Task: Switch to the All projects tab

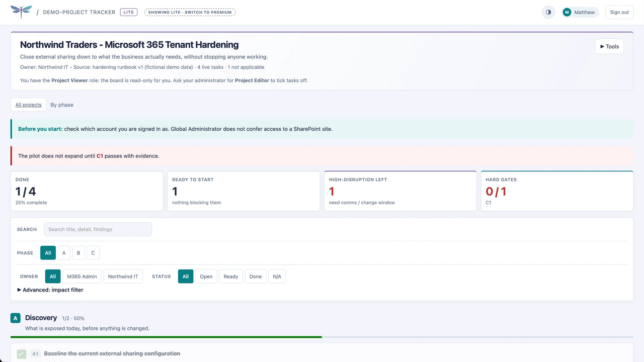Action: tap(29, 105)
